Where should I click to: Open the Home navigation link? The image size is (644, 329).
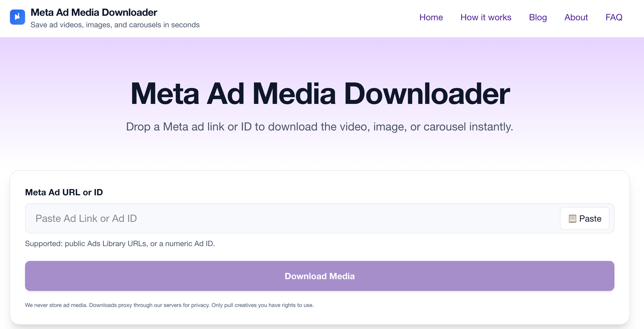(x=431, y=17)
